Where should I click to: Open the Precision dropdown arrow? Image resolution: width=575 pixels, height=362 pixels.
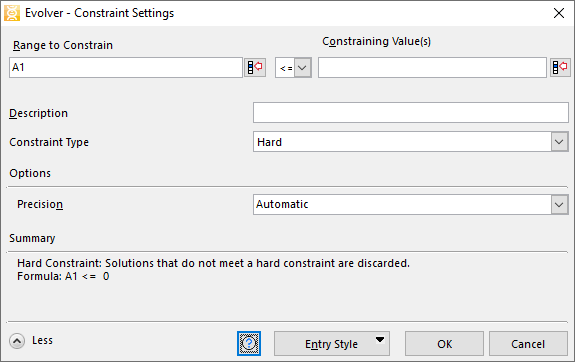pos(559,204)
